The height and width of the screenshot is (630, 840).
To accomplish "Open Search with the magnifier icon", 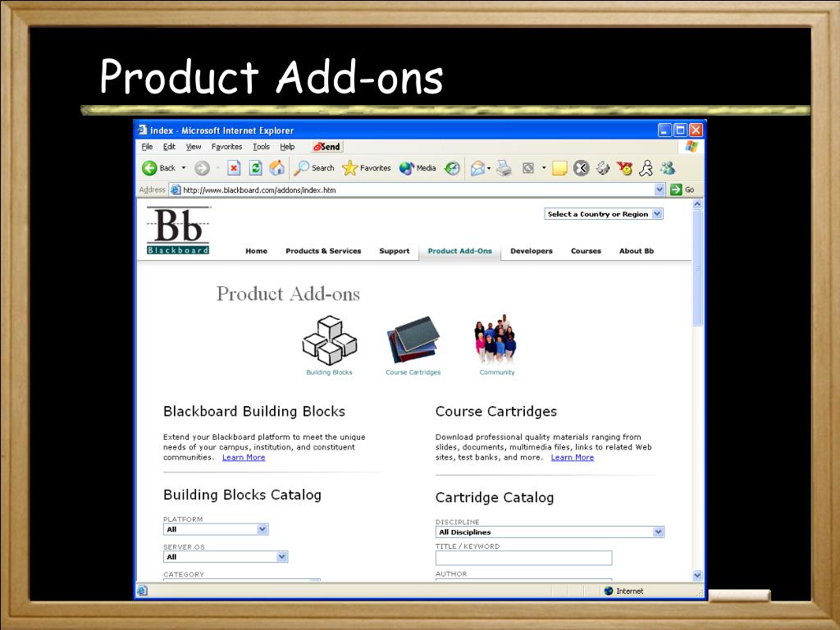I will 314,168.
